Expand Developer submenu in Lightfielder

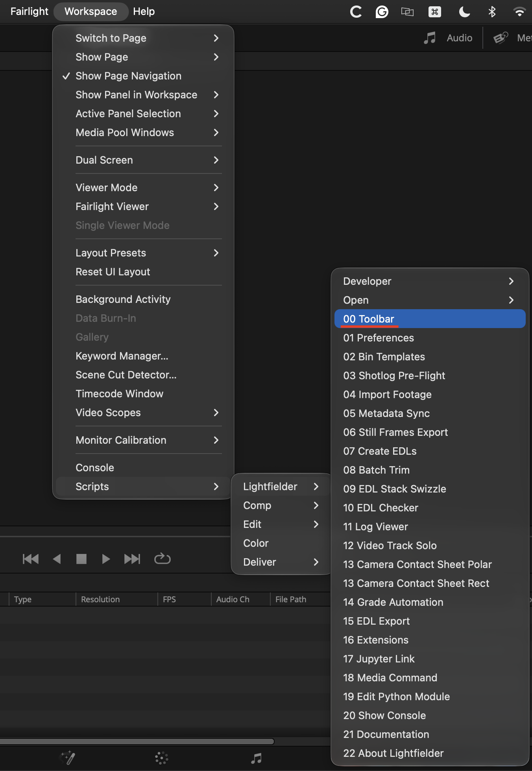pos(430,281)
